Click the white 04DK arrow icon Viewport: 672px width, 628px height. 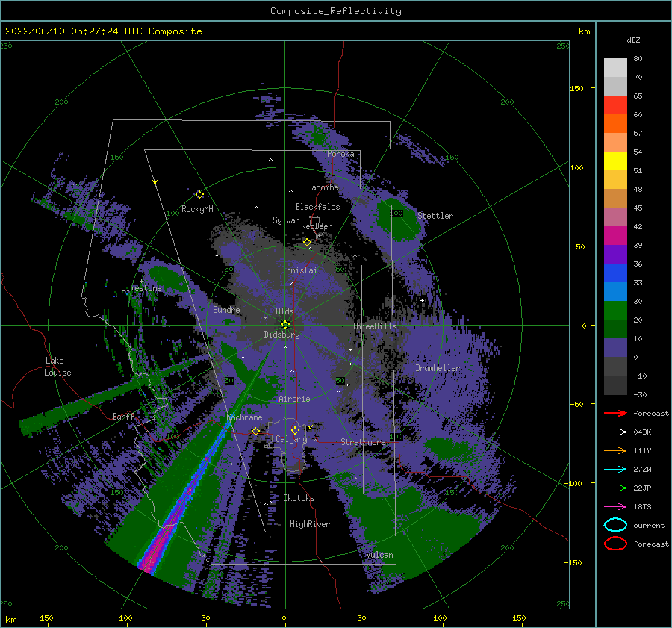[x=615, y=432]
